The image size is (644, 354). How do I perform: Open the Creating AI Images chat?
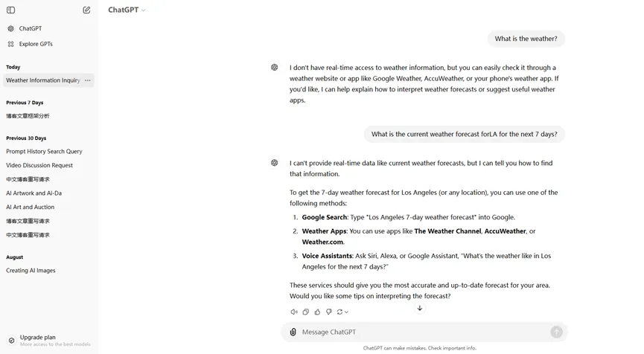tap(31, 271)
